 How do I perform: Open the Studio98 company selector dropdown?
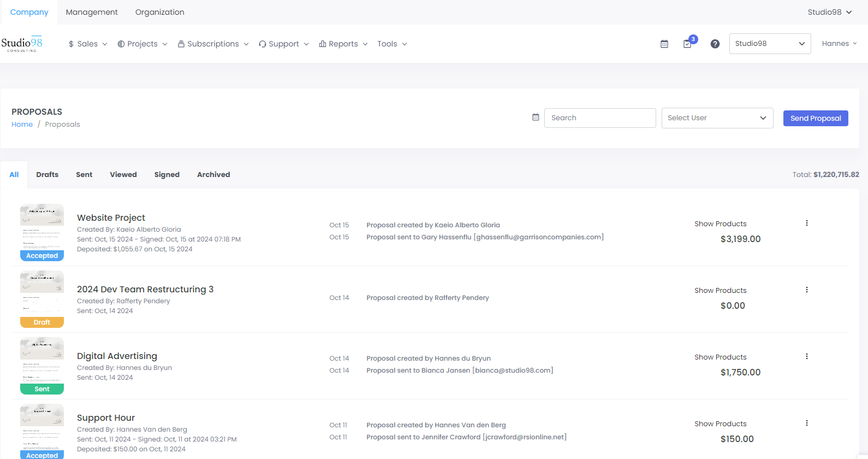pyautogui.click(x=770, y=44)
